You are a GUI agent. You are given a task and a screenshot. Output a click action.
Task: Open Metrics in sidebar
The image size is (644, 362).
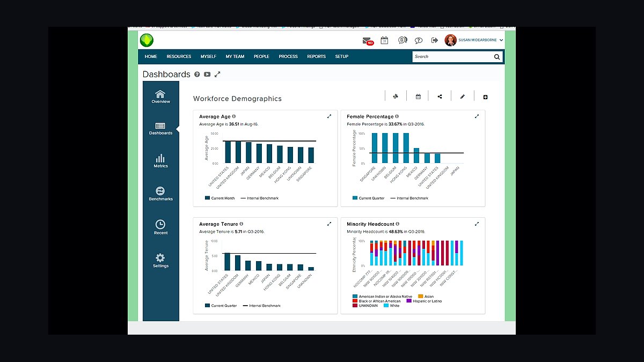pyautogui.click(x=160, y=161)
